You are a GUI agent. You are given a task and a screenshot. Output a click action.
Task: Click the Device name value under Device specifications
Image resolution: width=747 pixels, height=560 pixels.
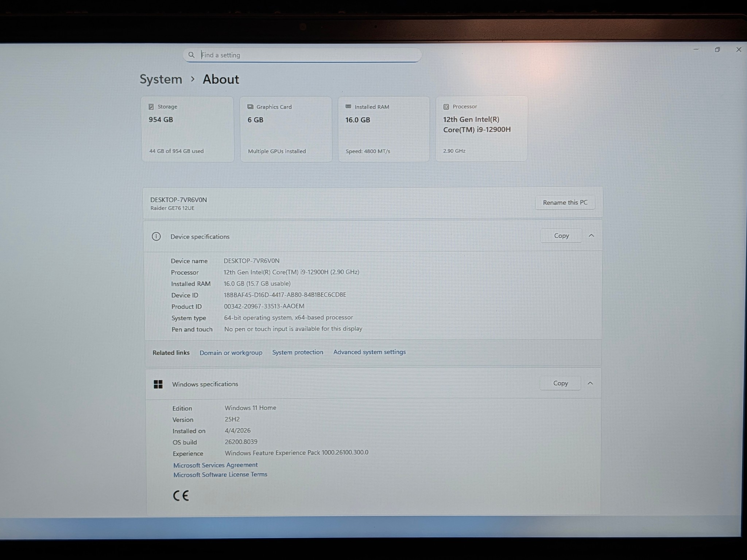(252, 261)
